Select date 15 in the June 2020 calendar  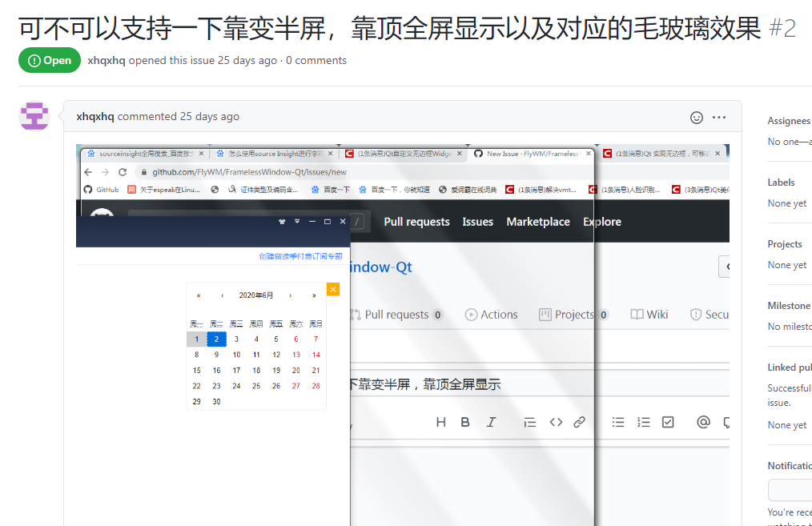pos(196,370)
